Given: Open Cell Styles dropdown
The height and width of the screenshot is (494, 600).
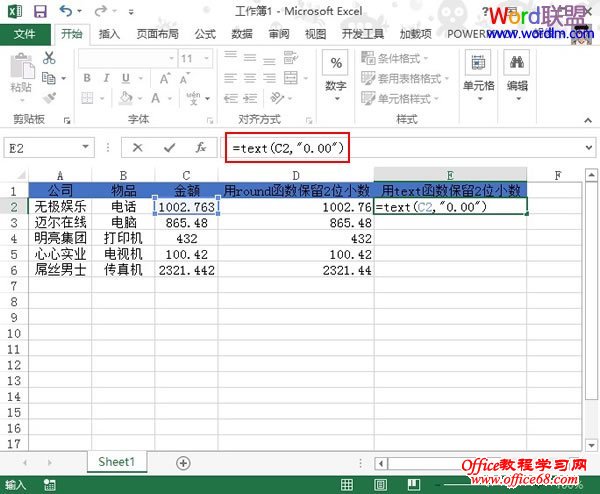Looking at the screenshot, I should point(400,99).
